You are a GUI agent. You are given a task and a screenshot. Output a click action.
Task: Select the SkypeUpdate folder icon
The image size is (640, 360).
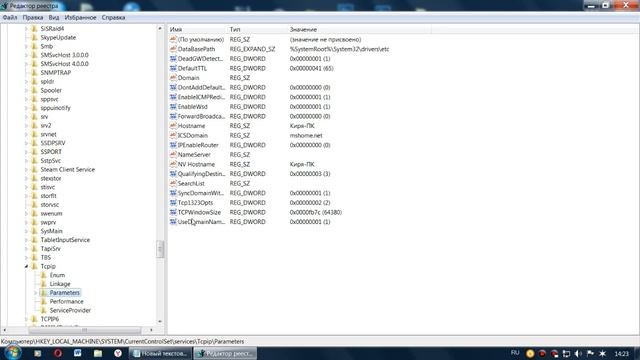pyautogui.click(x=35, y=38)
